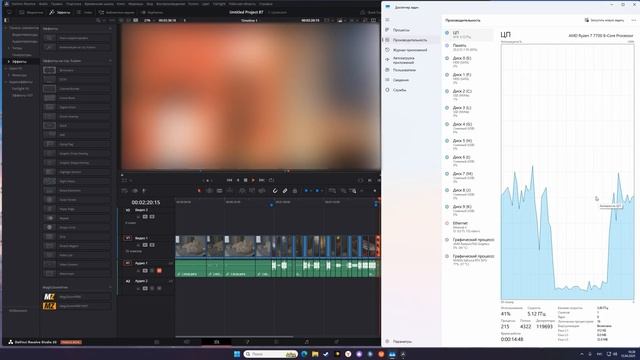
Task: Stop playback in the viewer transport
Action: (x=245, y=180)
